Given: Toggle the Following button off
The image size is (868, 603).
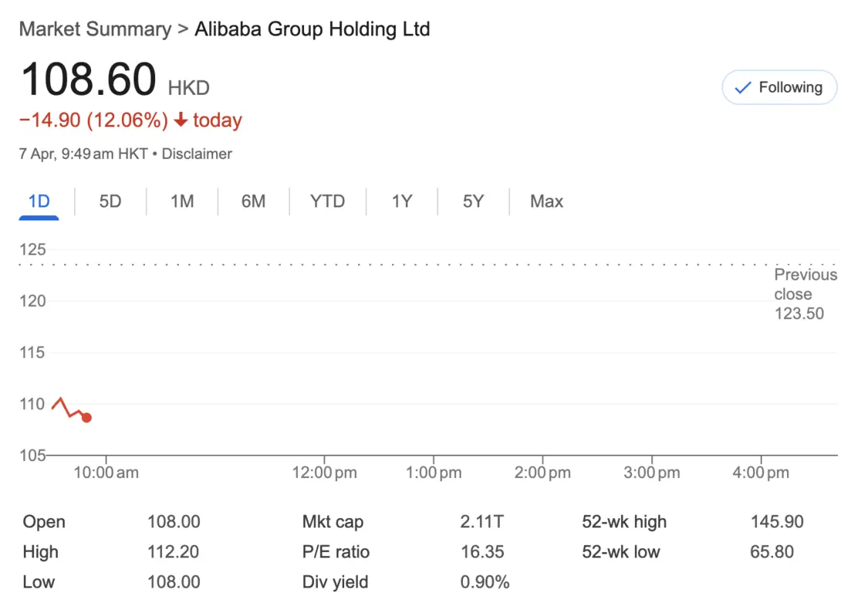Looking at the screenshot, I should click(779, 87).
